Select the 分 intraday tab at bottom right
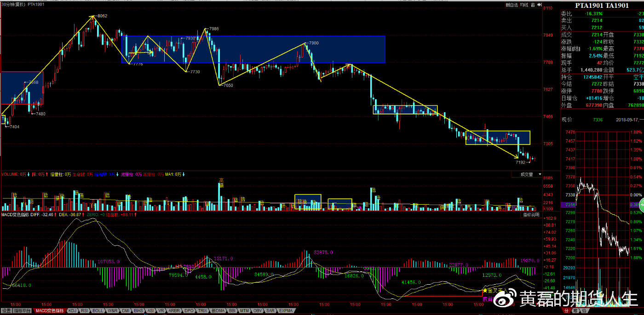The width and height of the screenshot is (644, 315). (x=566, y=311)
